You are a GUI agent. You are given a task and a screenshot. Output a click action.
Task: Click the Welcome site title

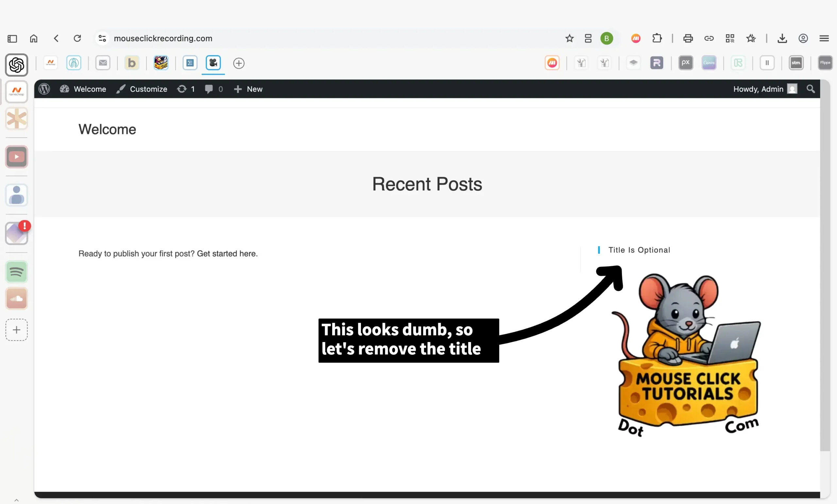tap(107, 129)
